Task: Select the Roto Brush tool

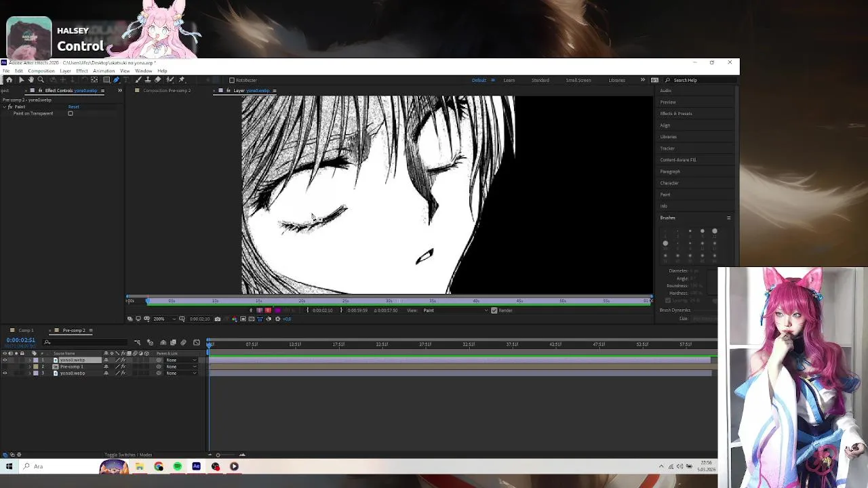Action: tap(170, 80)
